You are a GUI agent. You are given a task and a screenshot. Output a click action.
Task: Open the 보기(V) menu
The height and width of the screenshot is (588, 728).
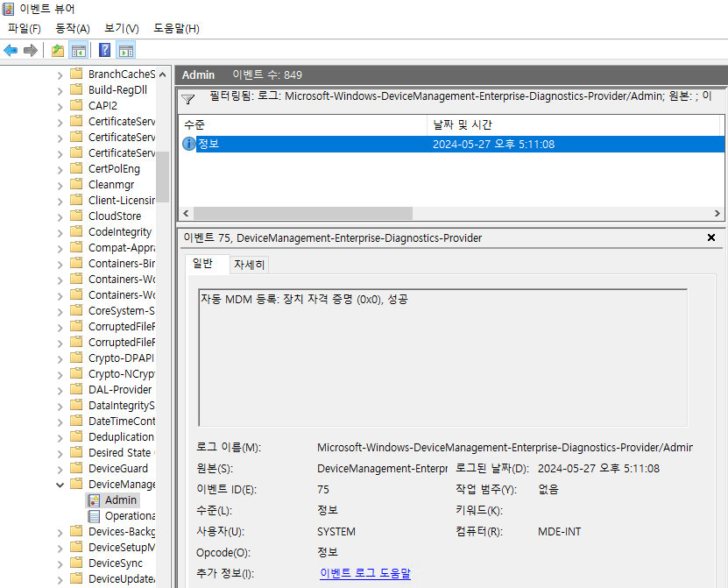(x=122, y=29)
